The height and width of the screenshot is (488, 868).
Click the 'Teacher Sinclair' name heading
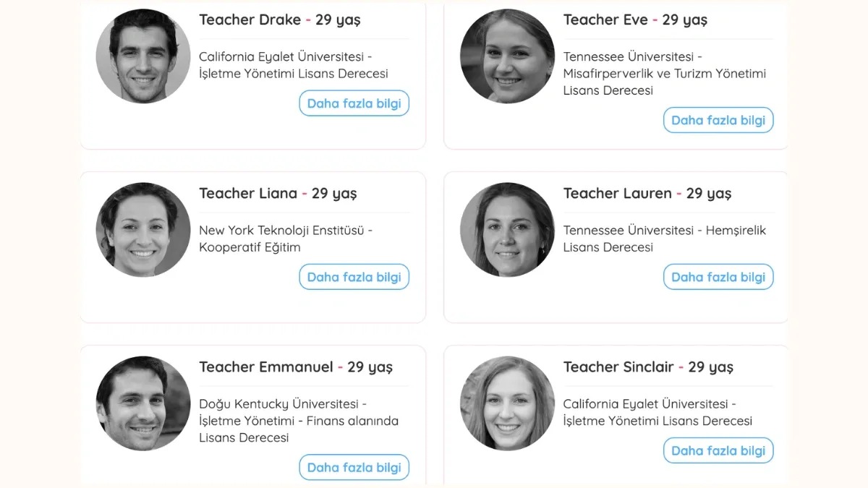[x=618, y=367]
